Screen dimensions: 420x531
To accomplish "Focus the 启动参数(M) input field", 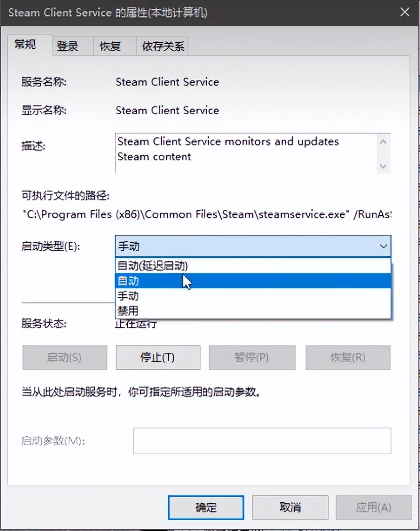I will coord(262,441).
